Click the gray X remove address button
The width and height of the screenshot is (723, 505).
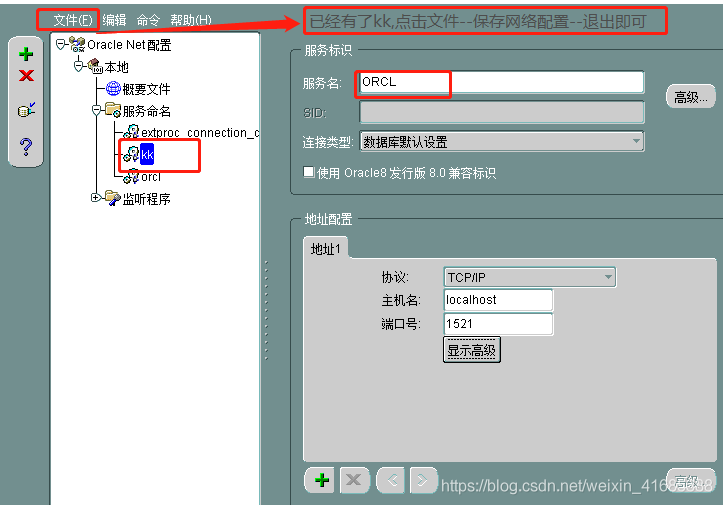tap(354, 480)
